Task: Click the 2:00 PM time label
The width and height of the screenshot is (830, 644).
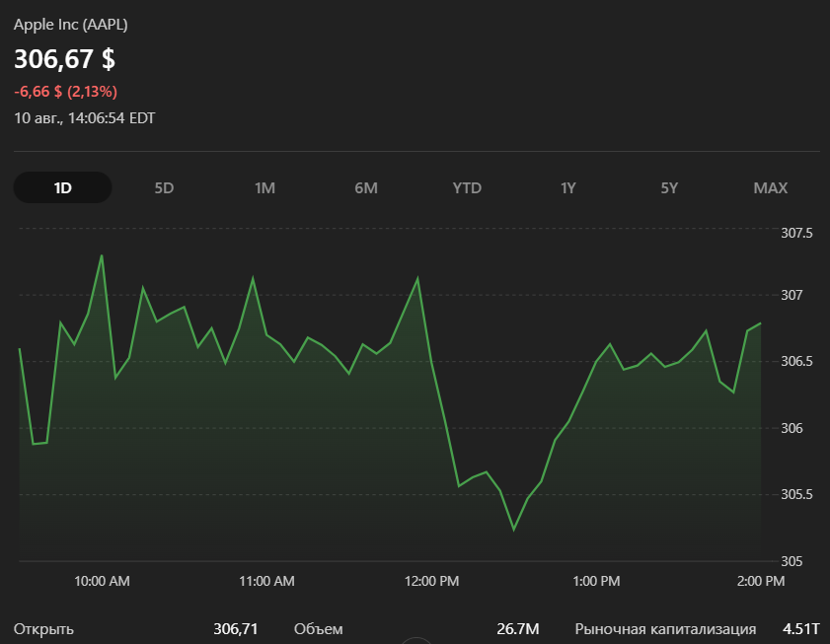Action: click(761, 581)
